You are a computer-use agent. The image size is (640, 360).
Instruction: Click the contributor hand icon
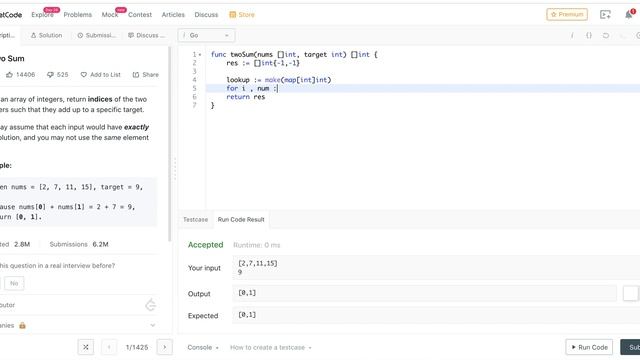[151, 305]
